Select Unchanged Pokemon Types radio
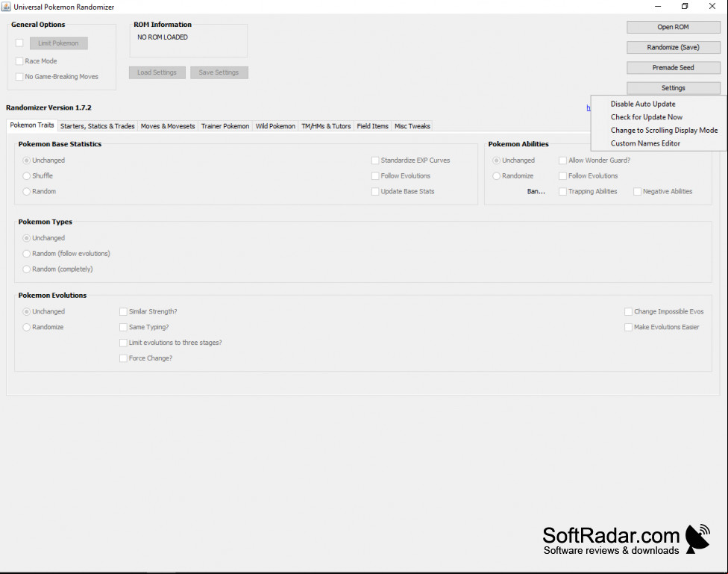This screenshot has width=728, height=574. click(x=26, y=238)
